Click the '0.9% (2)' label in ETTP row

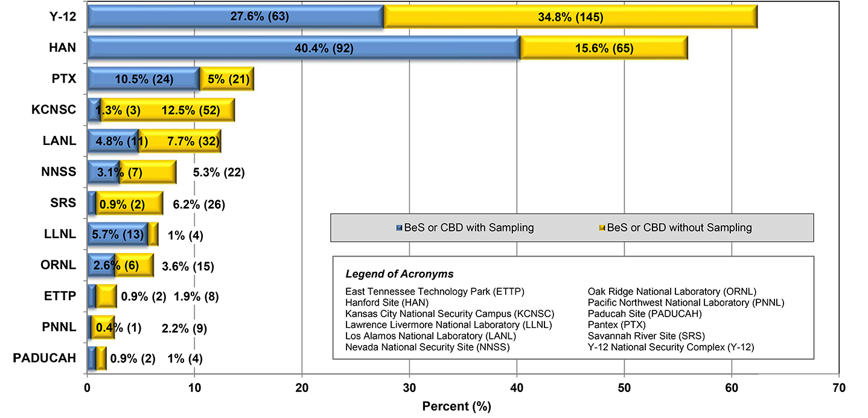[x=144, y=297]
